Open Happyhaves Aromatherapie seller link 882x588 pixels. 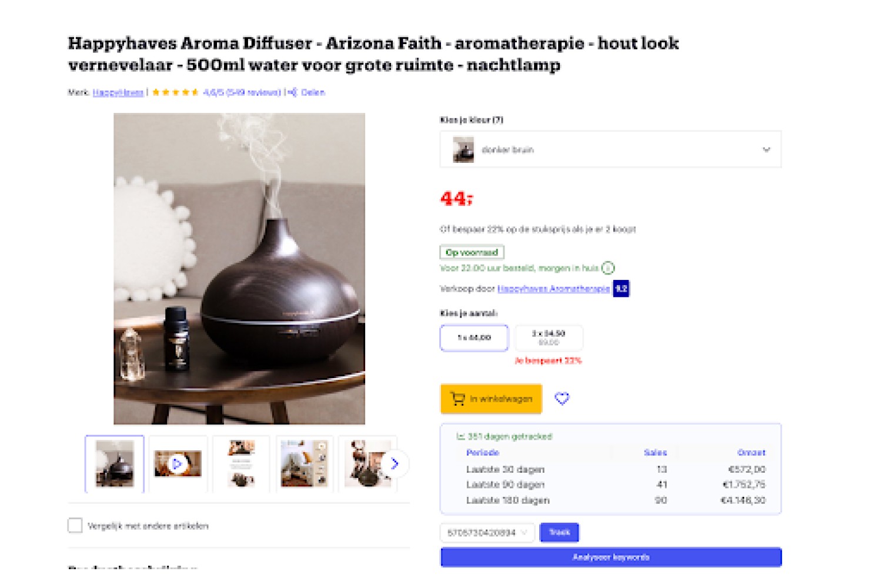553,289
